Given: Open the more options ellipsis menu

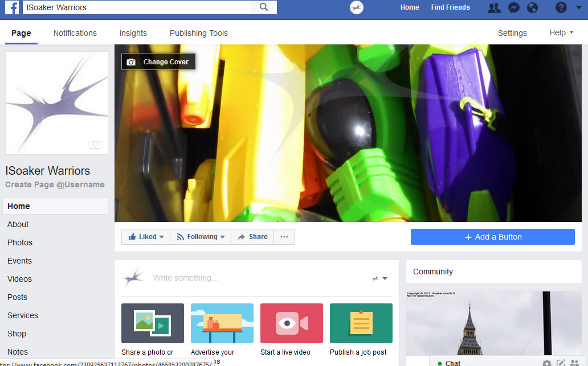Looking at the screenshot, I should click(x=284, y=237).
